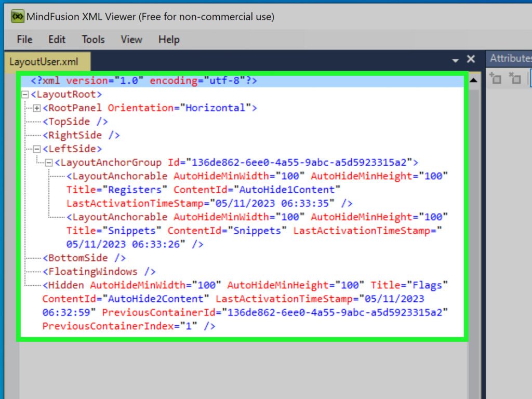Collapse the LayoutAnchorGroup node
The width and height of the screenshot is (532, 399).
[x=48, y=162]
